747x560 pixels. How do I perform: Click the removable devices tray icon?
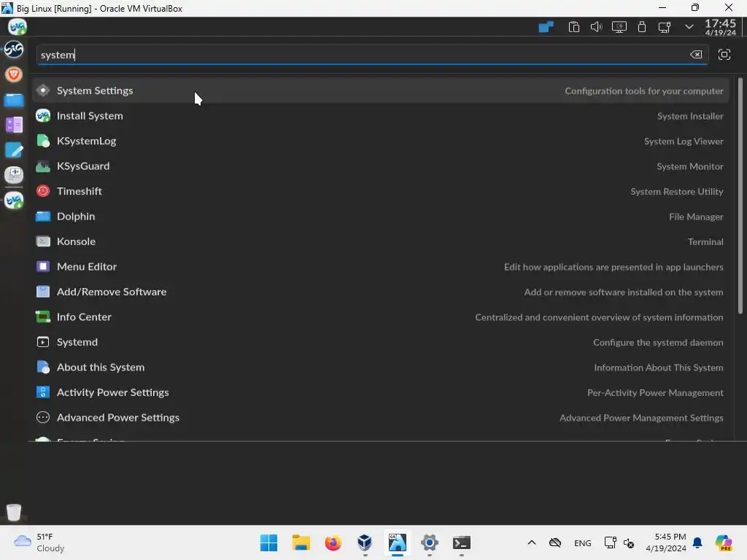pos(642,27)
